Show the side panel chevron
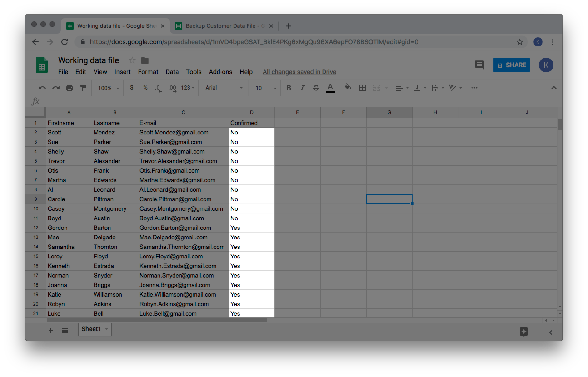 [550, 332]
